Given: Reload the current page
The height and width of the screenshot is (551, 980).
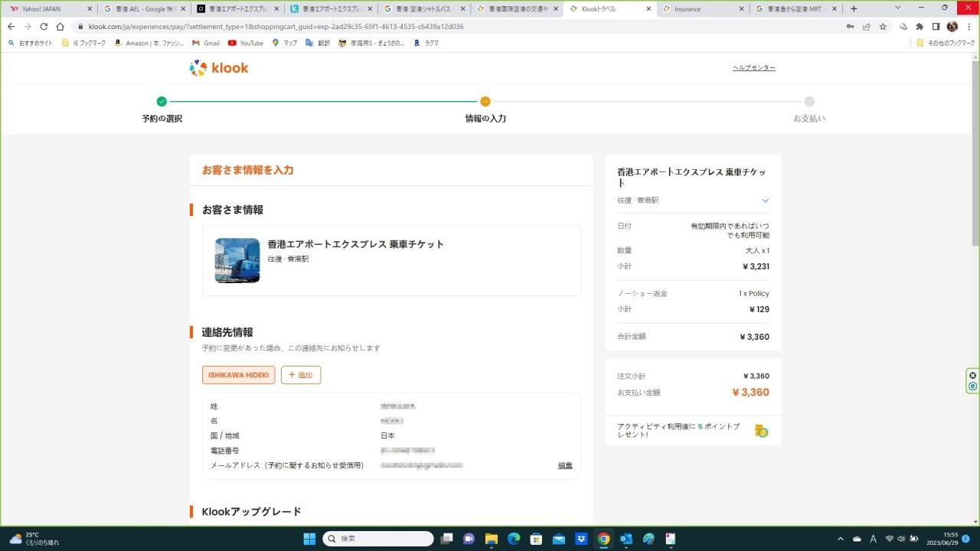Looking at the screenshot, I should pyautogui.click(x=44, y=26).
